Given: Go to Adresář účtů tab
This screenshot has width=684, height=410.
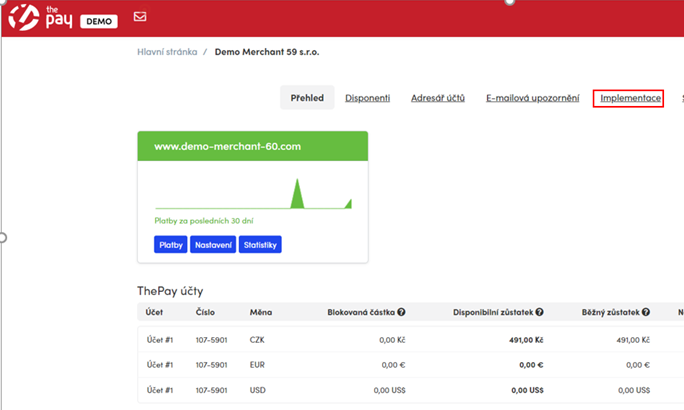Looking at the screenshot, I should 438,98.
